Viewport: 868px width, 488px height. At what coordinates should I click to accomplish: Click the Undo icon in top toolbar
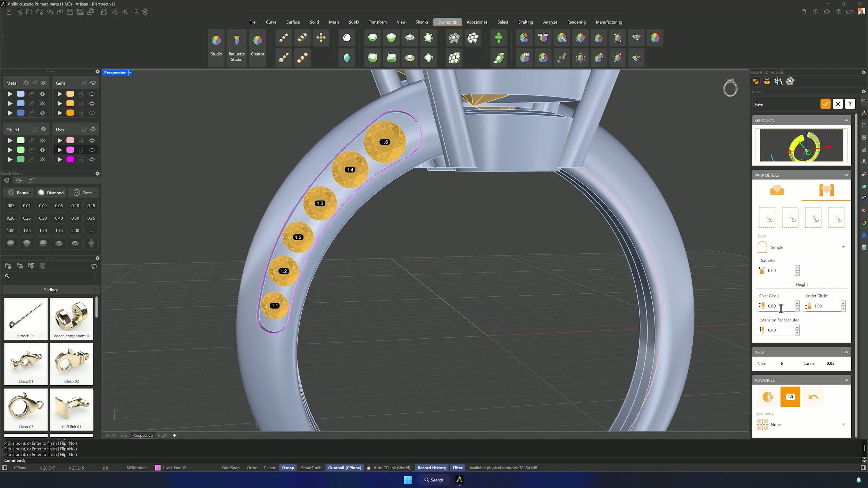[50, 12]
